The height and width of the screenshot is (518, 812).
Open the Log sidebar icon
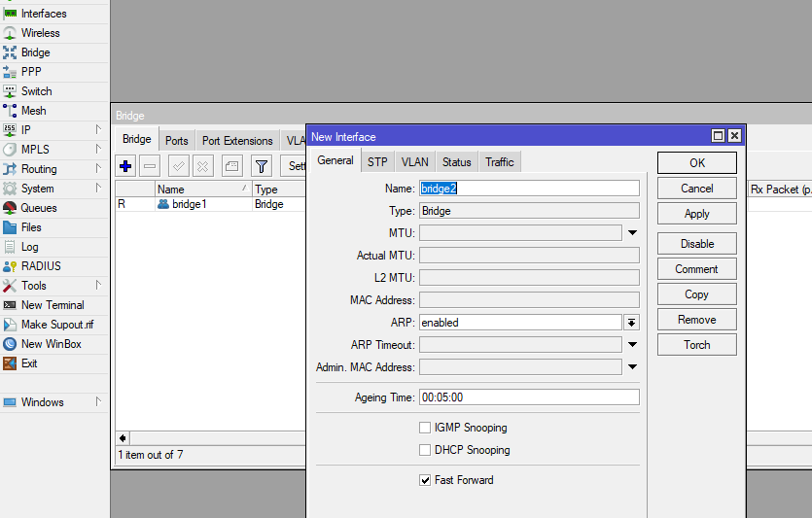pyautogui.click(x=10, y=247)
